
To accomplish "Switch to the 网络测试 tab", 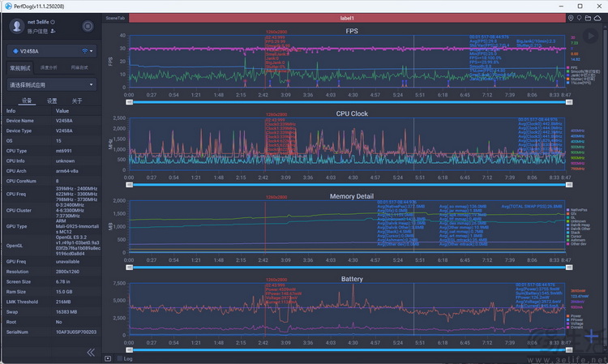I will [79, 67].
